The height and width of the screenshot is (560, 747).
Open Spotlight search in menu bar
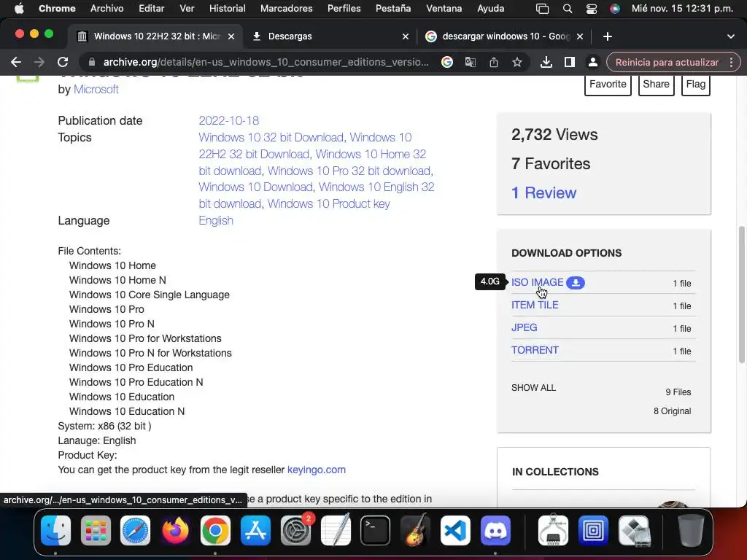click(567, 9)
